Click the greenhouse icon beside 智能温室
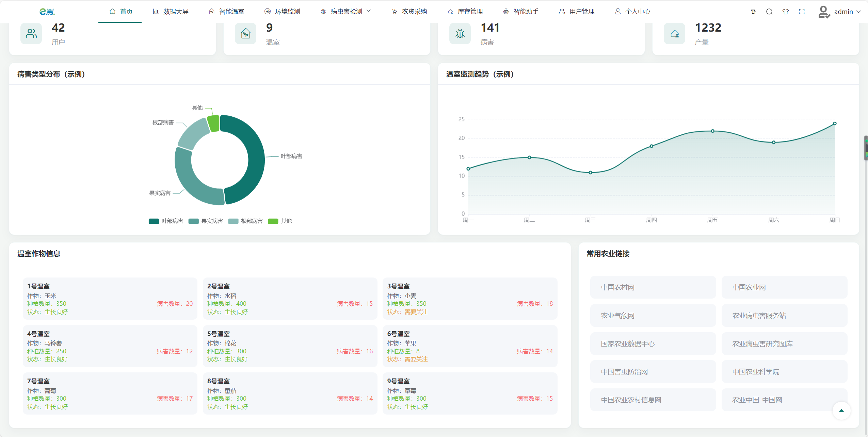 point(211,12)
